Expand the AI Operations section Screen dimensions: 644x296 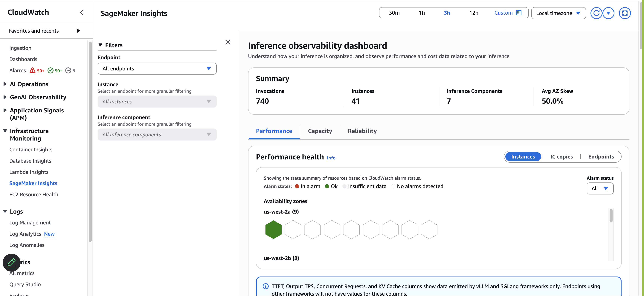click(5, 84)
